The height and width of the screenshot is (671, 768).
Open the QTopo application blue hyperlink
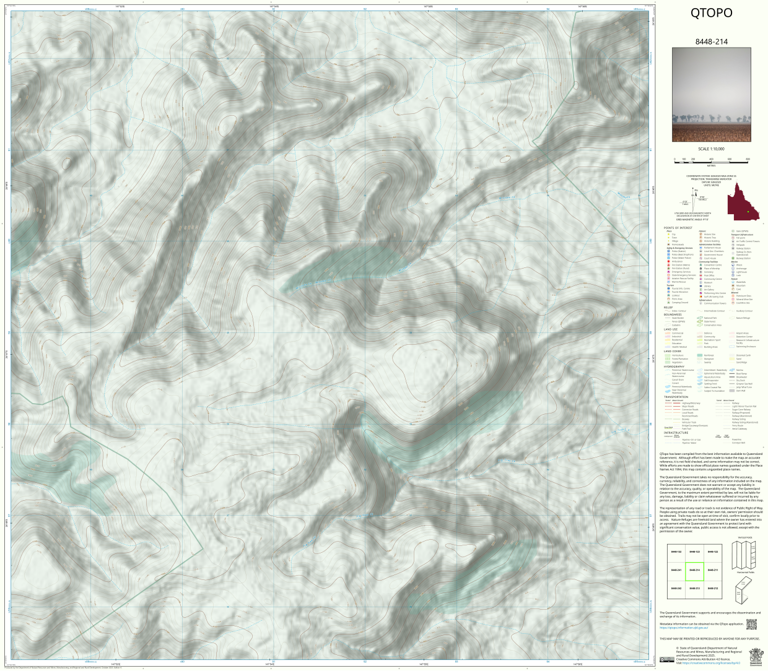(x=683, y=627)
